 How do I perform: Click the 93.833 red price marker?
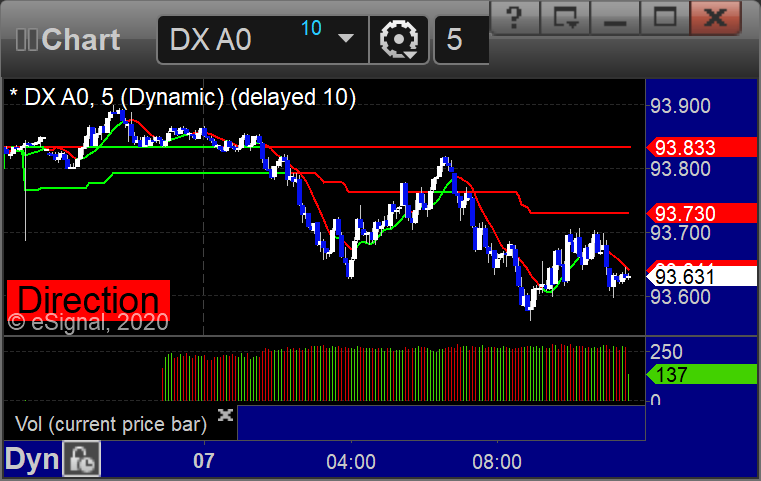click(702, 148)
